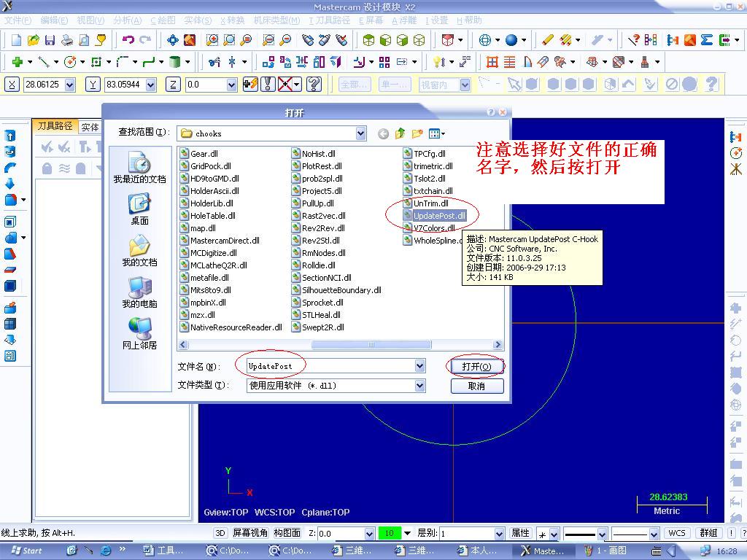Viewport: 747px width, 560px height.
Task: Click the 打开(O) button
Action: point(477,366)
